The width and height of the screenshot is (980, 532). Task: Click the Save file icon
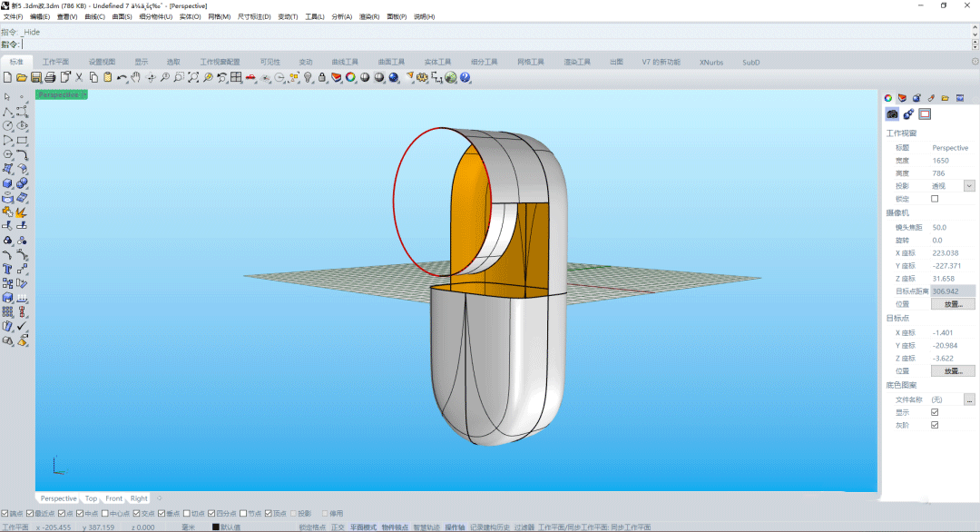point(36,78)
